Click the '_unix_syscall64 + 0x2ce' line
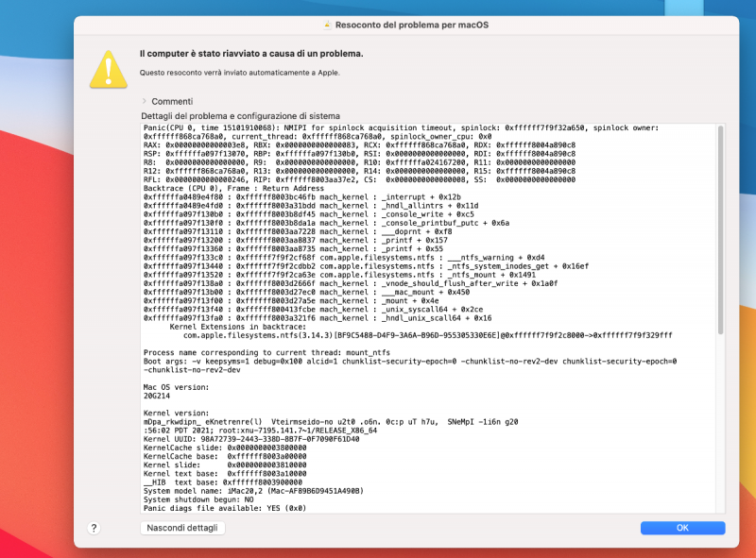 point(313,310)
